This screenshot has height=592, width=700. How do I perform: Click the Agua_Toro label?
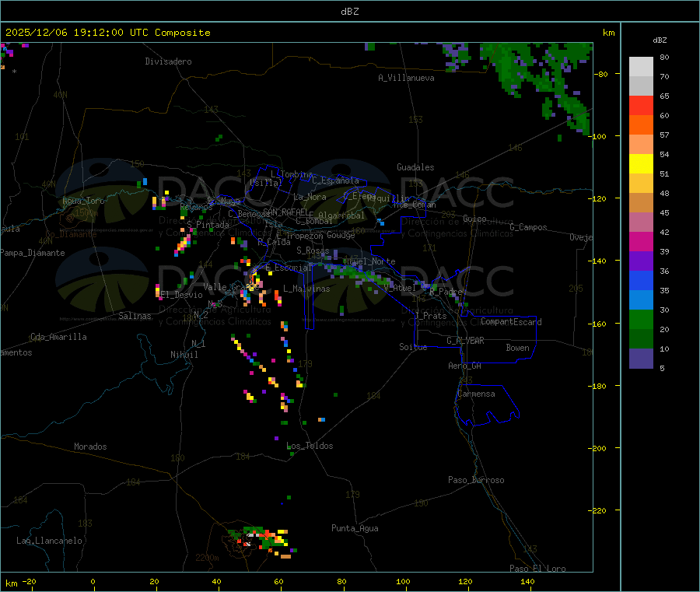tap(83, 201)
